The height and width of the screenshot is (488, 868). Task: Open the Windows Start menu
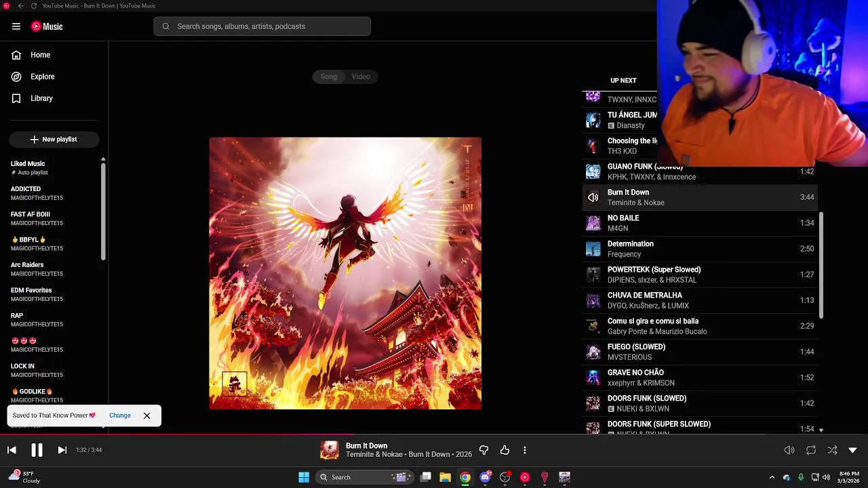304,477
